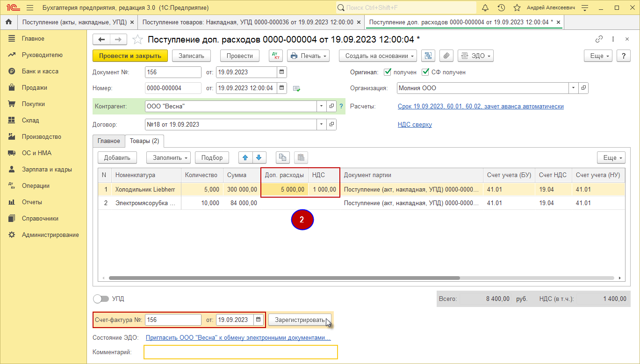Open the 1C main menu hamburger icon

(30, 7)
